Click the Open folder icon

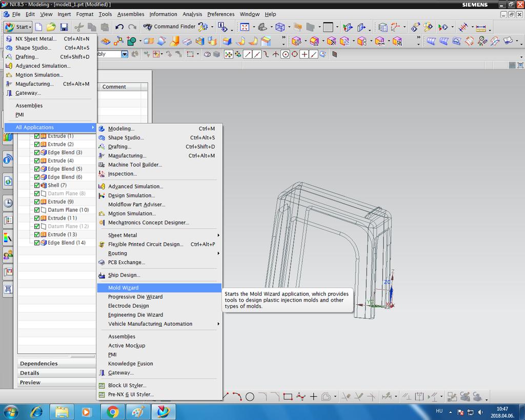click(51, 27)
